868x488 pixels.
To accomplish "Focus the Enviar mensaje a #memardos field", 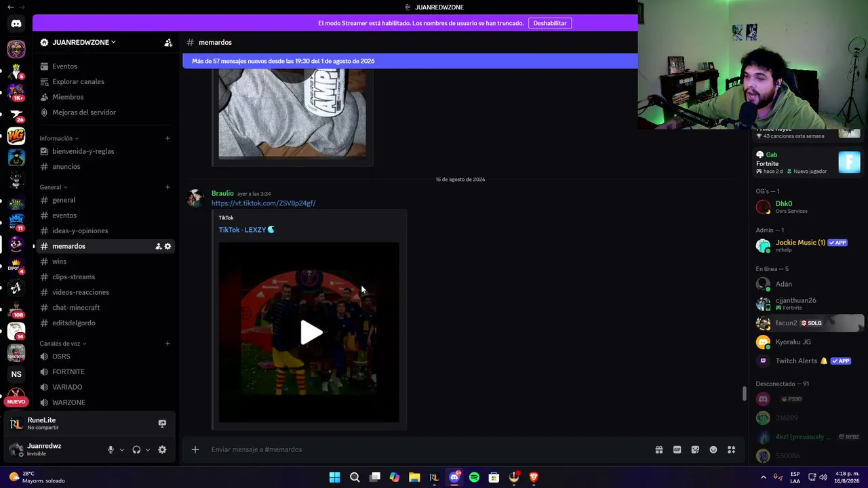I will coord(427,449).
